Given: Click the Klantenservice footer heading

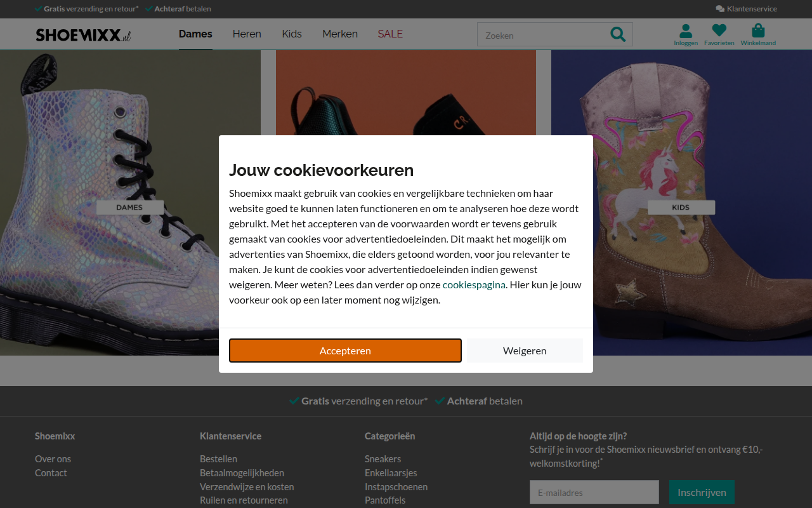Looking at the screenshot, I should coord(230,436).
